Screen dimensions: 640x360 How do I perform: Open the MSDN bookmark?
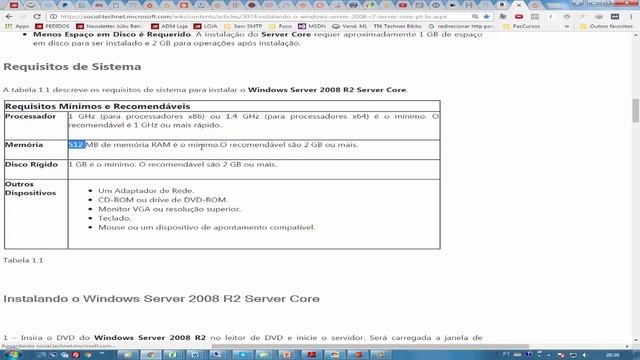click(312, 26)
